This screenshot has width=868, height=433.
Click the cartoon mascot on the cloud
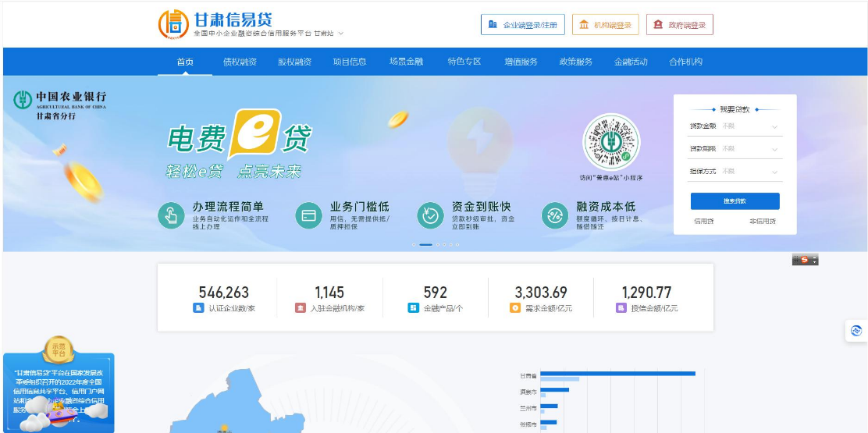(x=59, y=413)
